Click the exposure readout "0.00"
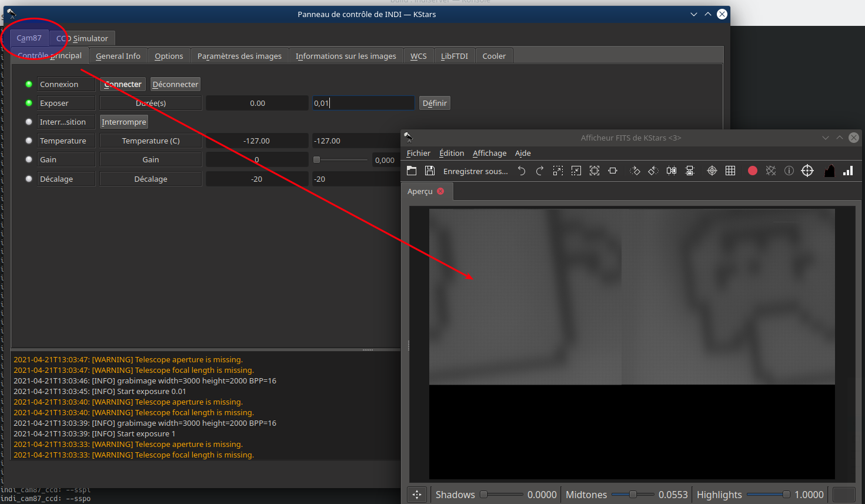This screenshot has height=504, width=865. [257, 103]
